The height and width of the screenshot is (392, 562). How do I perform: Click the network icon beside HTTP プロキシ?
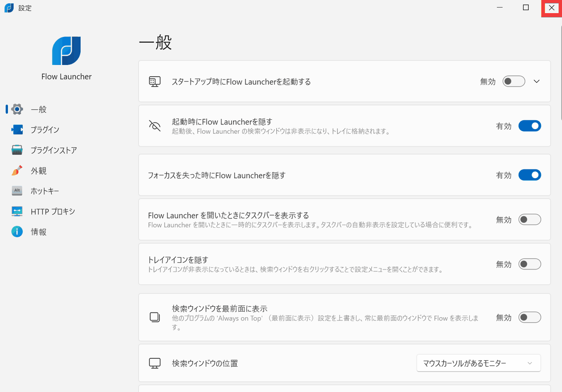click(x=17, y=211)
